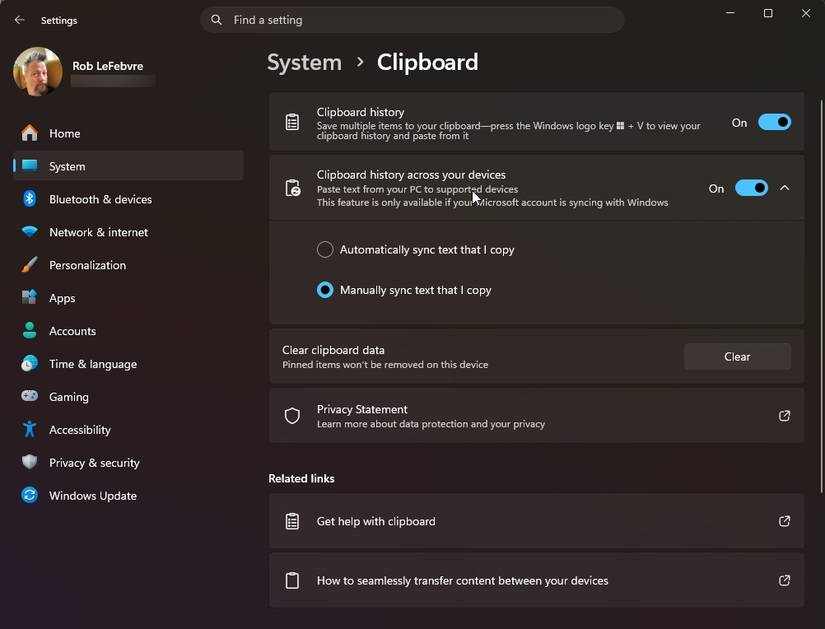This screenshot has height=629, width=825.
Task: Click the back arrow at top left
Action: (18, 19)
